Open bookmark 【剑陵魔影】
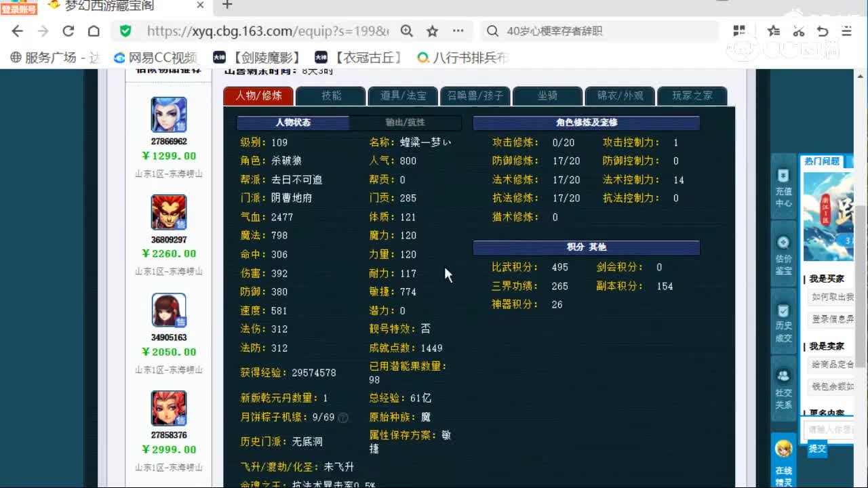868x488 pixels. 256,58
